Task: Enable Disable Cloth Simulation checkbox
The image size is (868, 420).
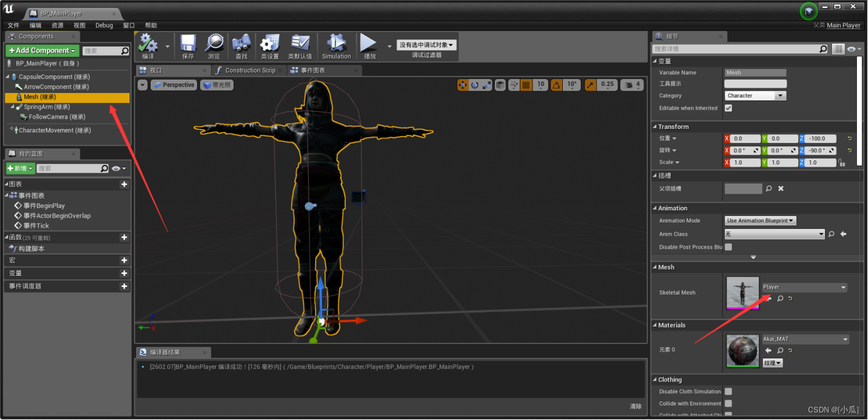Action: click(x=728, y=392)
